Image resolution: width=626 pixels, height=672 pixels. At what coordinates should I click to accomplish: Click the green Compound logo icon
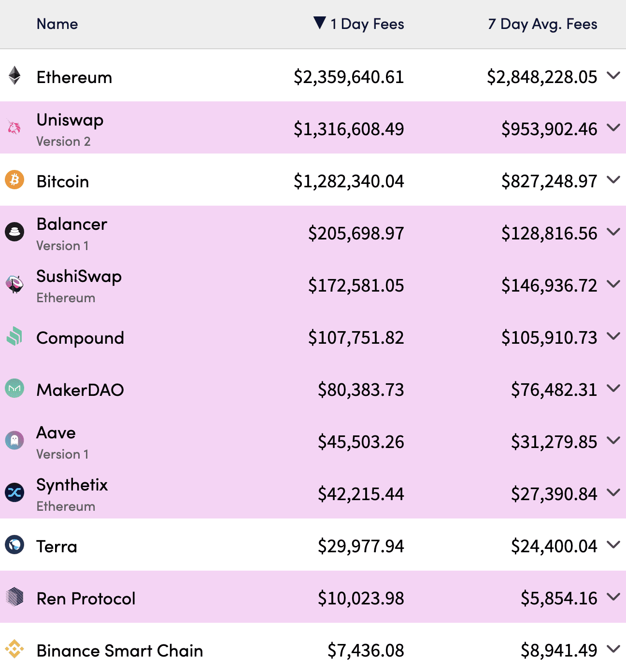tap(14, 336)
